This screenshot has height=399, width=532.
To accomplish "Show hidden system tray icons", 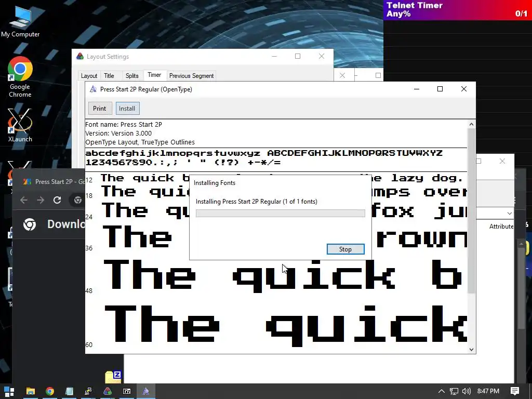I will click(442, 391).
